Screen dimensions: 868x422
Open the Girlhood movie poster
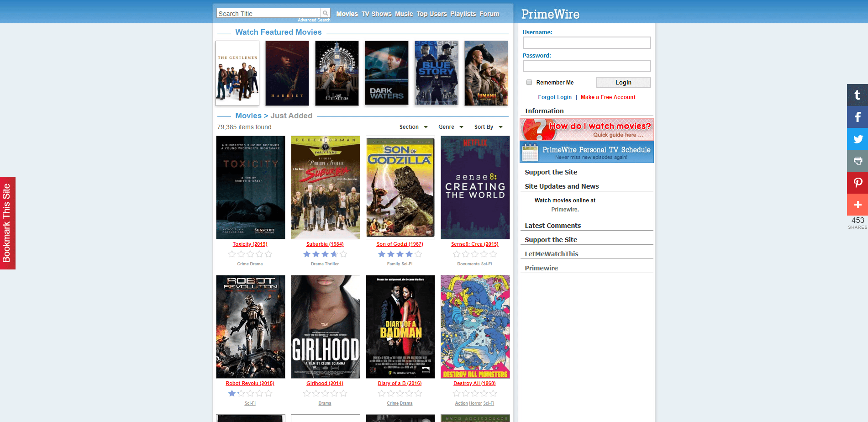[x=326, y=327]
